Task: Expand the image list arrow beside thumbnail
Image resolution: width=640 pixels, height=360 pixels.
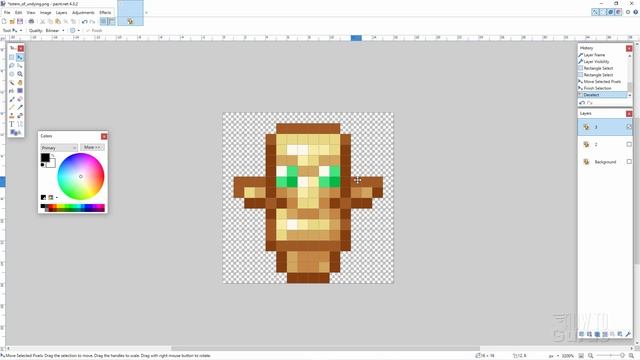Action: coord(146,13)
